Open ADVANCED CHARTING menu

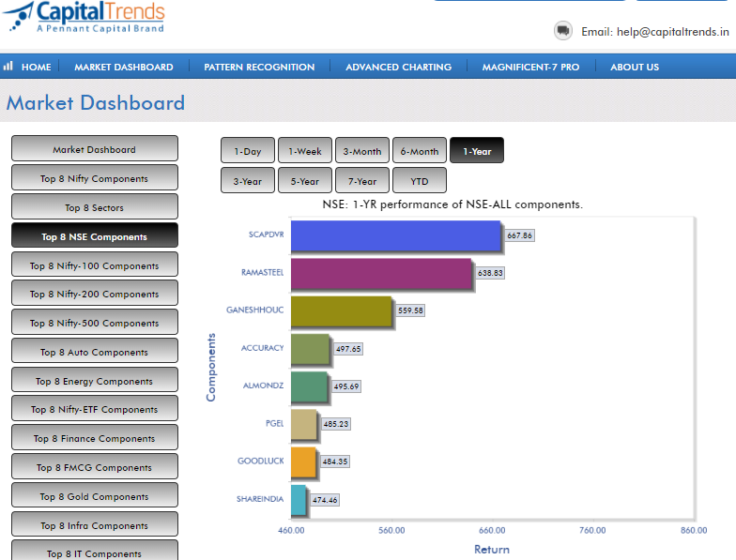click(x=398, y=68)
